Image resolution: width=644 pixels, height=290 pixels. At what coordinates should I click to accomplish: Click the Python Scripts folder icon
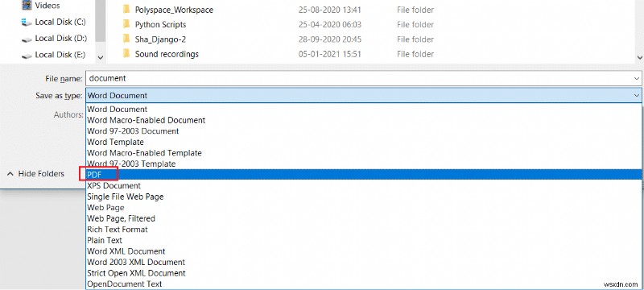click(126, 24)
